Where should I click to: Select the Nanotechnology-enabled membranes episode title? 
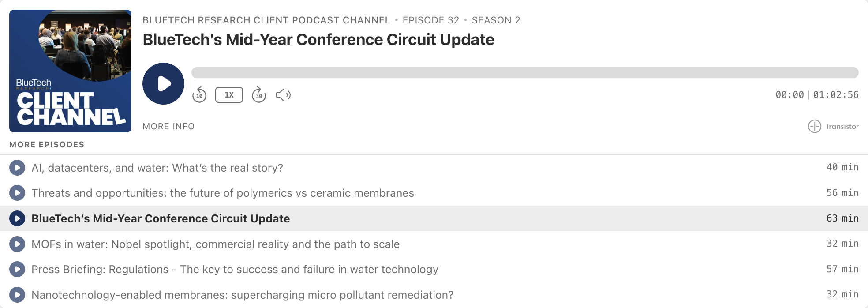tap(243, 295)
